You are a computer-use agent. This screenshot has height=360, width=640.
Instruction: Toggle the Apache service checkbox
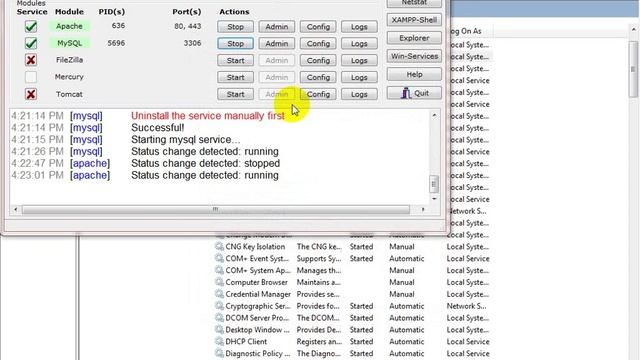click(31, 27)
